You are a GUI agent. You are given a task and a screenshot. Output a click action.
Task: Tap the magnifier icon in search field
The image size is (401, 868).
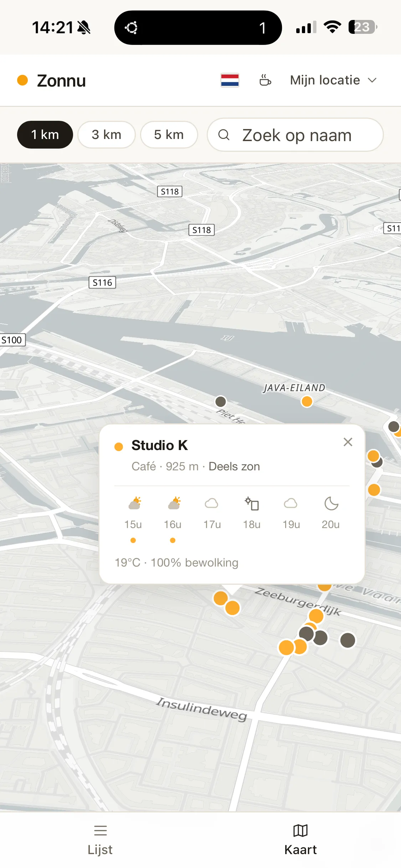click(x=224, y=135)
